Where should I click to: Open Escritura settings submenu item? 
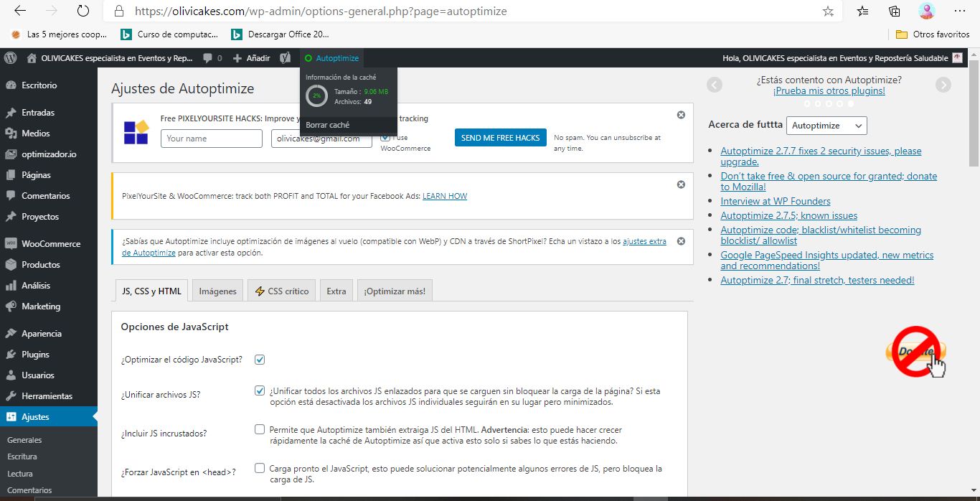click(x=22, y=456)
